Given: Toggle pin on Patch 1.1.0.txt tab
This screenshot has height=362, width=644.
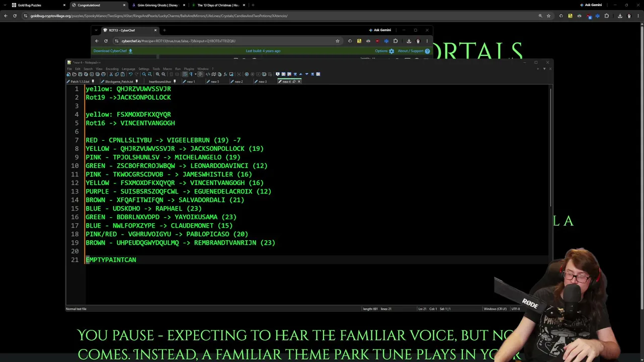Looking at the screenshot, I should [x=93, y=81].
